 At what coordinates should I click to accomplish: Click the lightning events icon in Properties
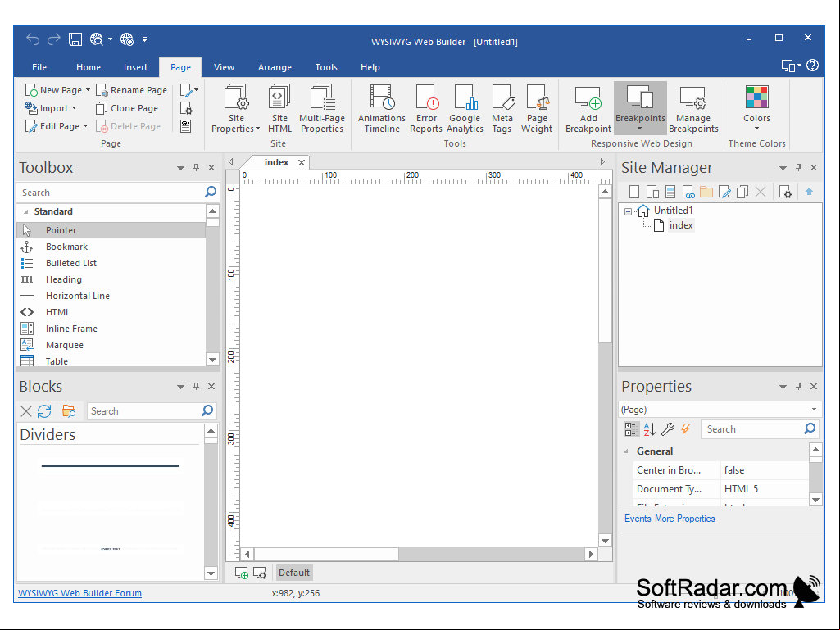686,429
